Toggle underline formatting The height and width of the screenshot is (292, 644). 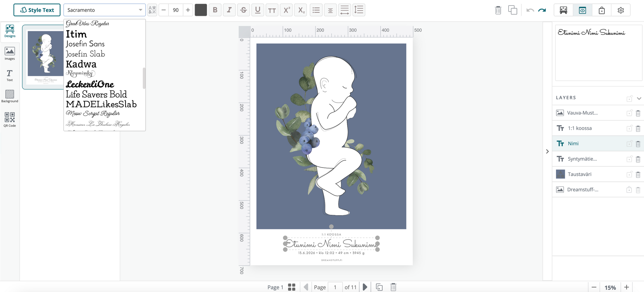click(x=258, y=10)
